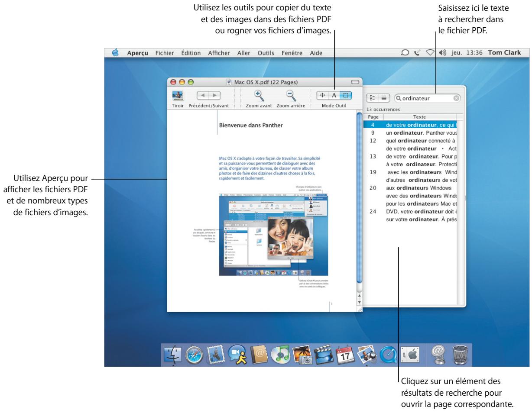Toggle the Tiroir drawer icon
This screenshot has width=532, height=413.
pos(178,96)
